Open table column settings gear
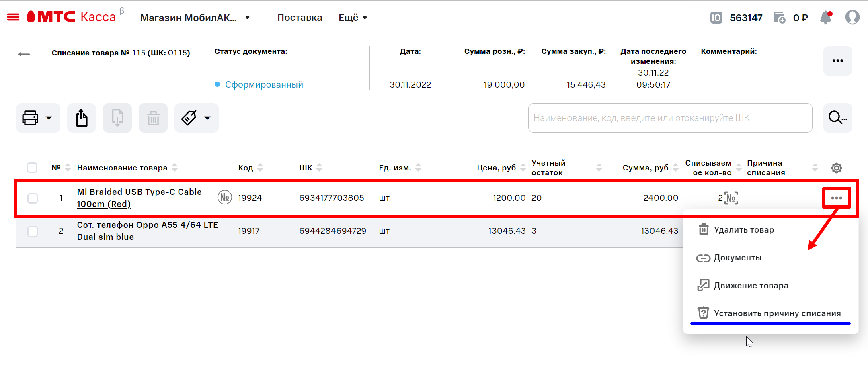The width and height of the screenshot is (868, 366). pos(837,168)
